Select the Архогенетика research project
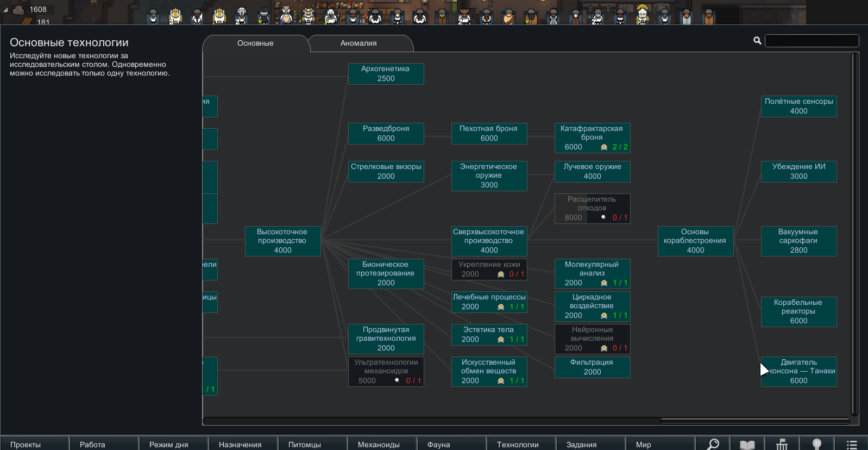 pos(386,74)
